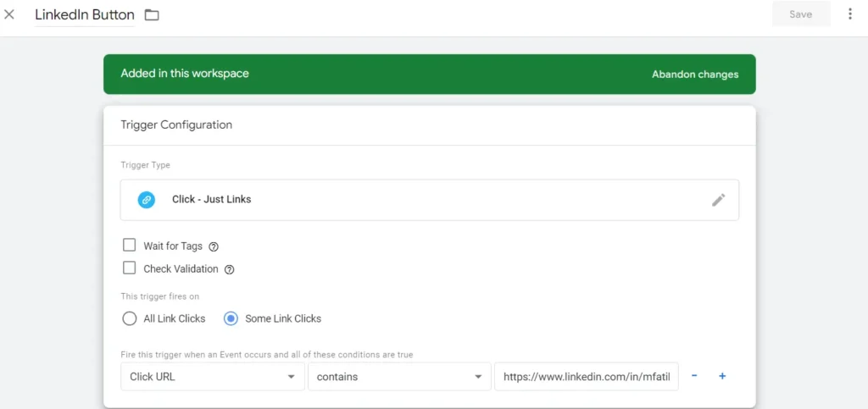Edit the LinkedIn Button trigger name

[x=84, y=15]
